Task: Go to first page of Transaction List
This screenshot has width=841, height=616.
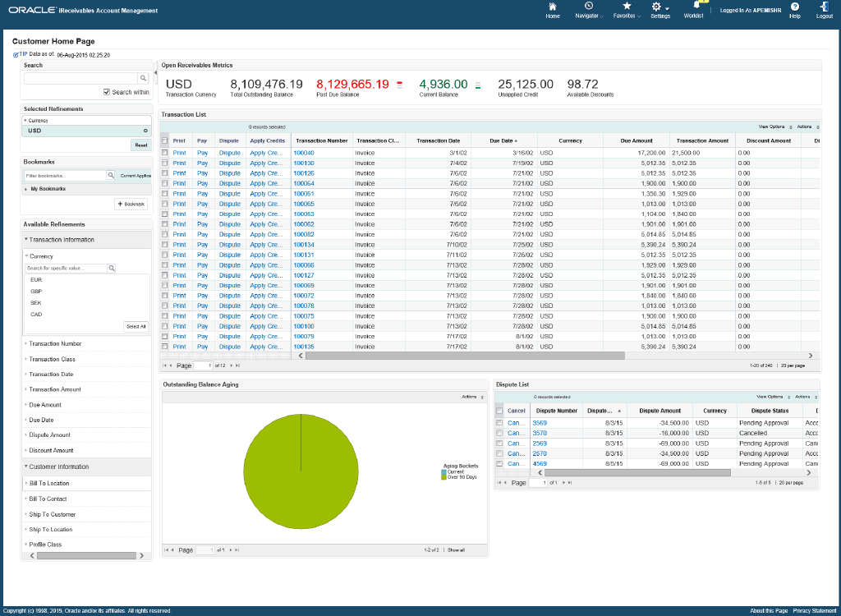Action: 164,365
